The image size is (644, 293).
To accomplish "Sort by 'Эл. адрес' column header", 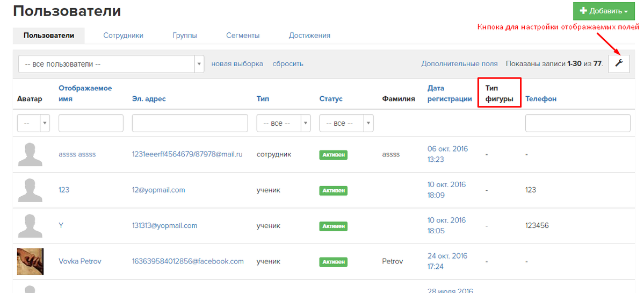I will (x=149, y=98).
